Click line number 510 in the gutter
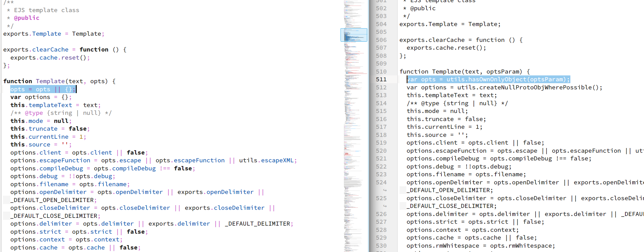644x252 pixels. click(381, 72)
